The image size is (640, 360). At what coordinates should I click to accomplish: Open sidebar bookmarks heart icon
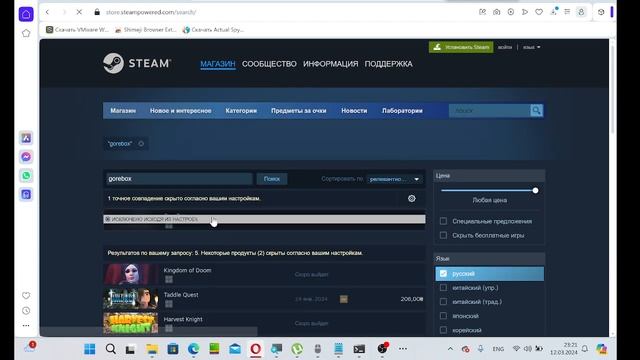coord(26,295)
